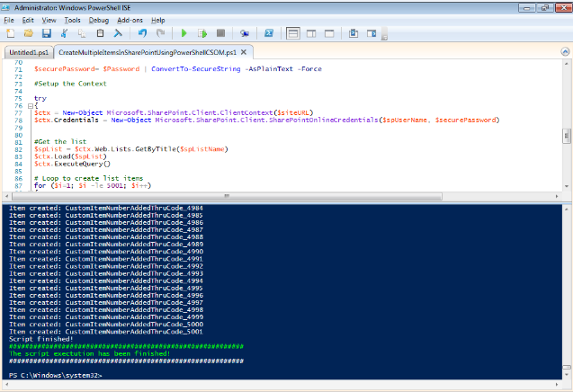
Task: Open the File menu
Action: click(x=9, y=20)
